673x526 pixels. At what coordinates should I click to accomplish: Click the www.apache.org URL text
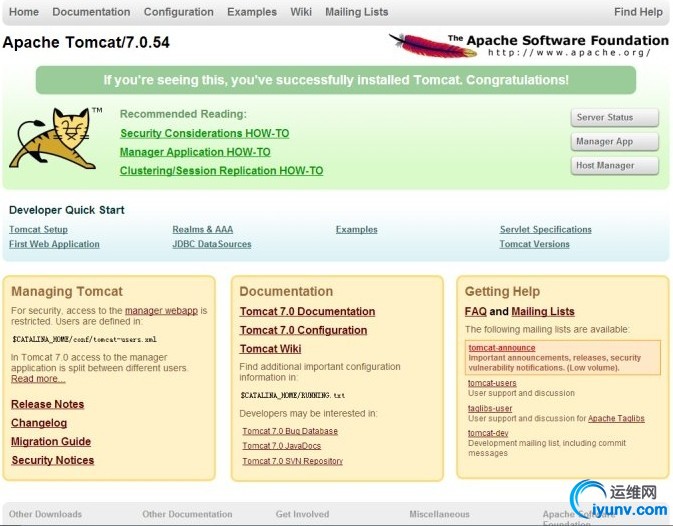(x=570, y=52)
